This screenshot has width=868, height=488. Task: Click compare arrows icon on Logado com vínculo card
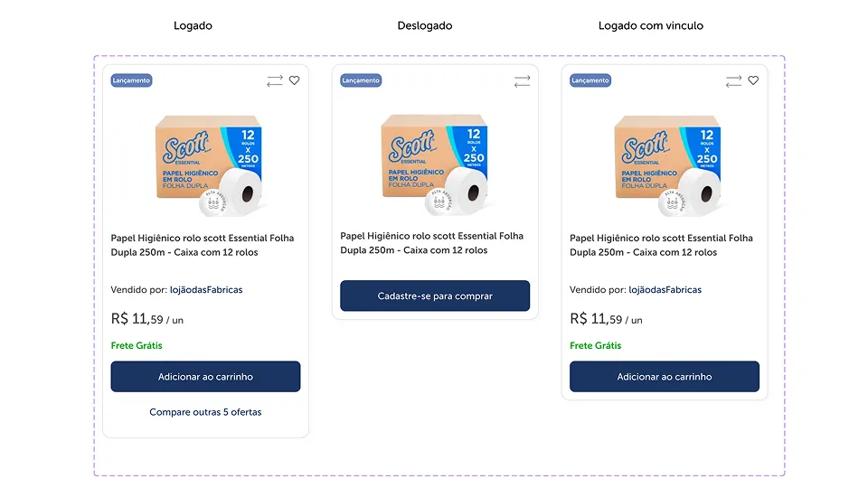tap(733, 81)
